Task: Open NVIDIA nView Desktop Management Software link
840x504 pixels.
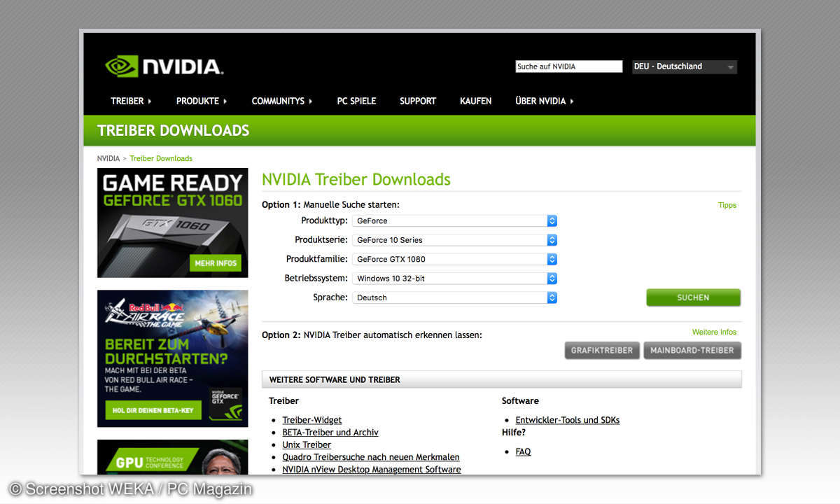Action: (x=372, y=469)
